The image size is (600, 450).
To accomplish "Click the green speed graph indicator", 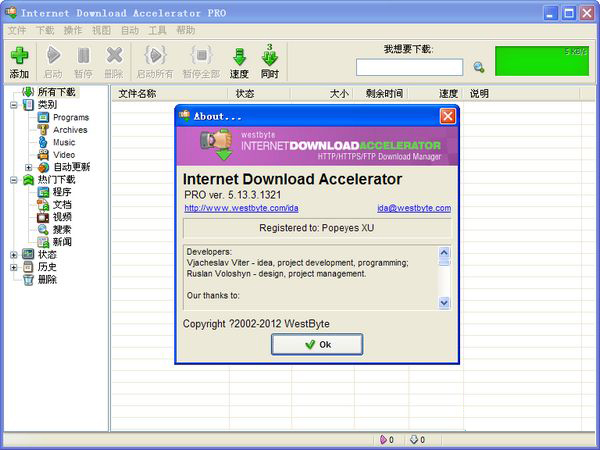I will point(542,61).
